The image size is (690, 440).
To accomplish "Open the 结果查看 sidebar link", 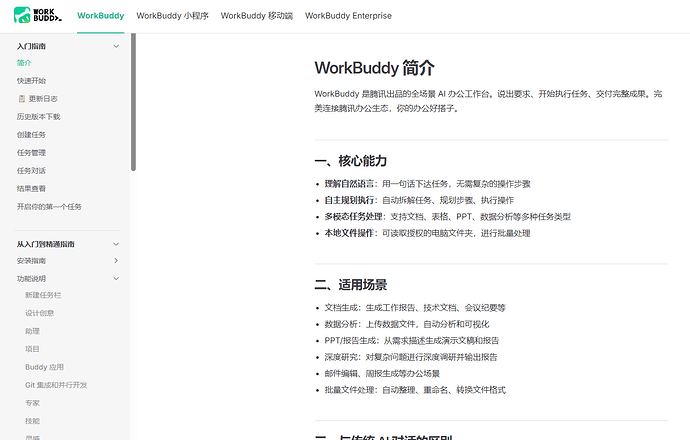I will 31,188.
